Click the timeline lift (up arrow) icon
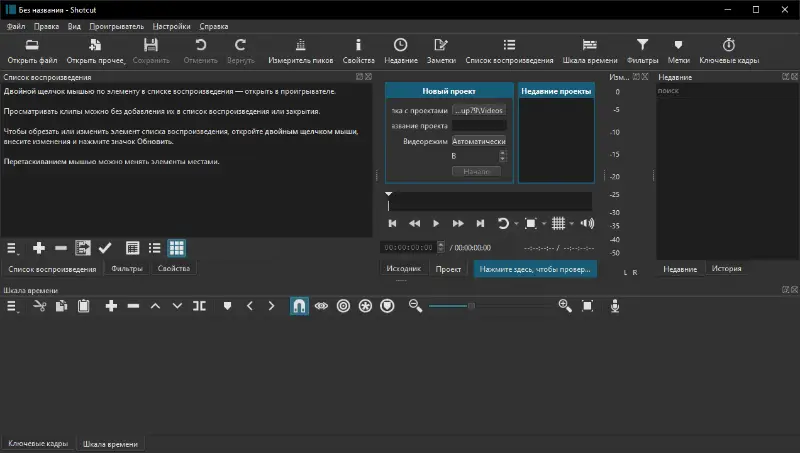This screenshot has width=800, height=453. tap(156, 306)
